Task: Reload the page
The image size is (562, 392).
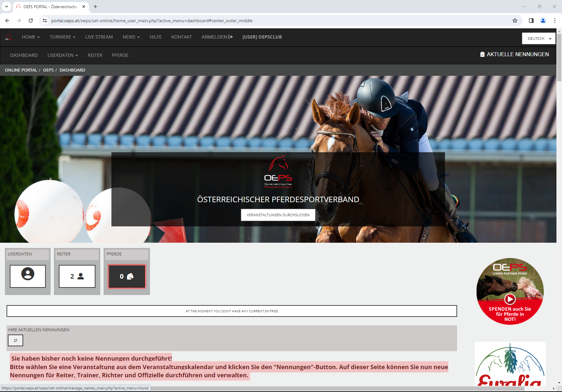Action: click(x=31, y=21)
